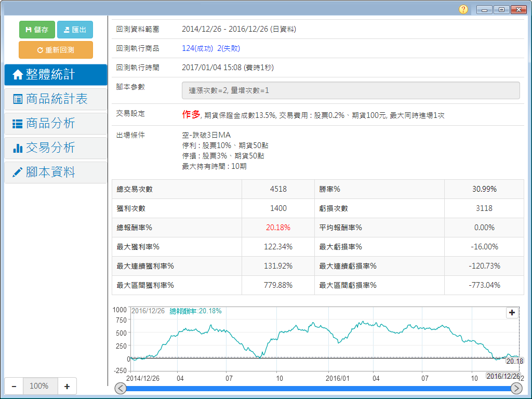Click the left arrow of chart range slider
The image size is (532, 399).
pos(121,388)
